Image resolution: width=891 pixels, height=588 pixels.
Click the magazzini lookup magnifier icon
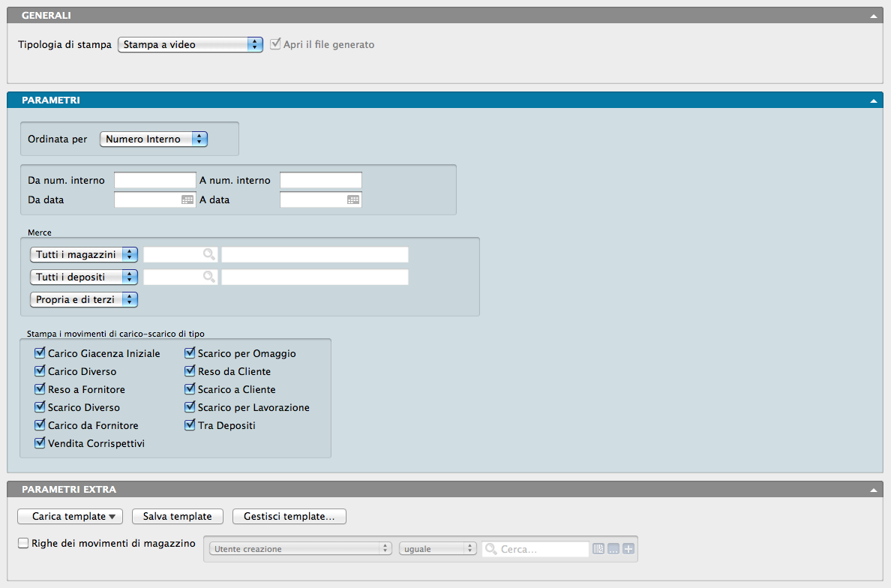point(208,255)
